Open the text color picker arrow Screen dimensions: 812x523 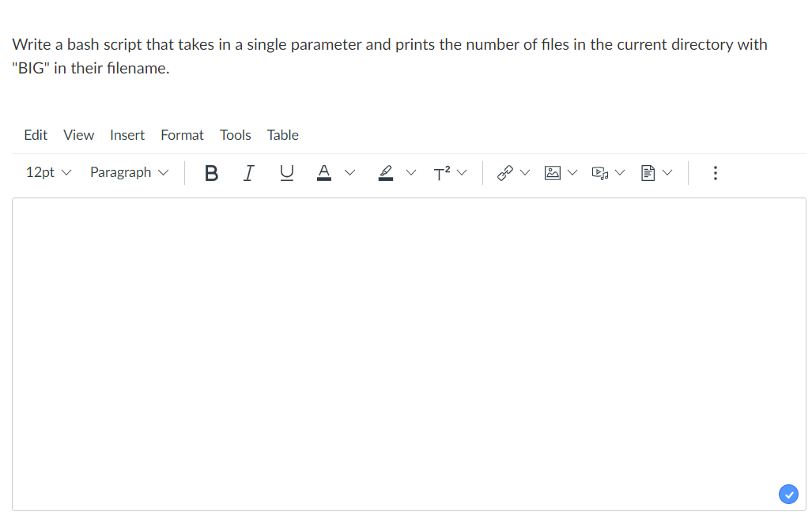pyautogui.click(x=349, y=172)
